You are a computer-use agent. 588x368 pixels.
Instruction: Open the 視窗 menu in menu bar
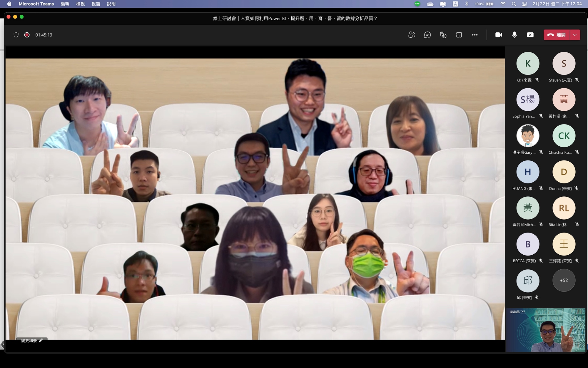tap(96, 4)
